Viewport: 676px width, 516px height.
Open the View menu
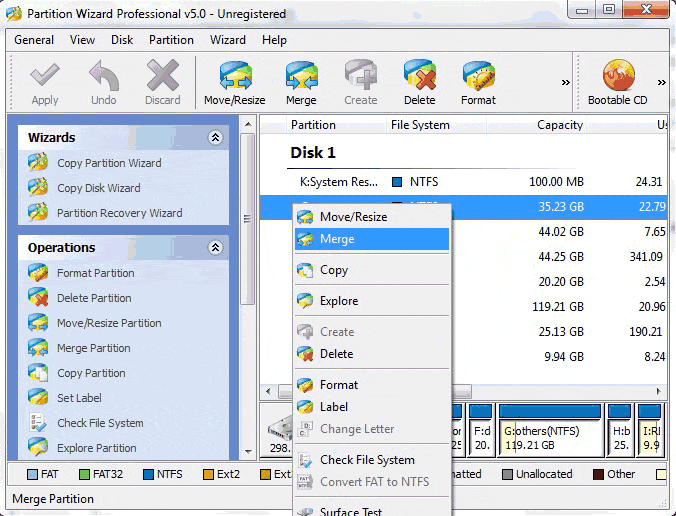(82, 40)
